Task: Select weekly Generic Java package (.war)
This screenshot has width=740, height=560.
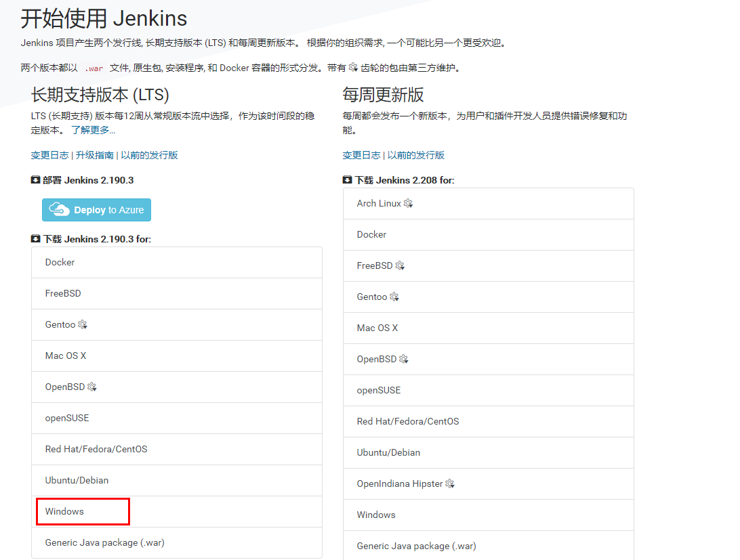Action: click(x=489, y=546)
